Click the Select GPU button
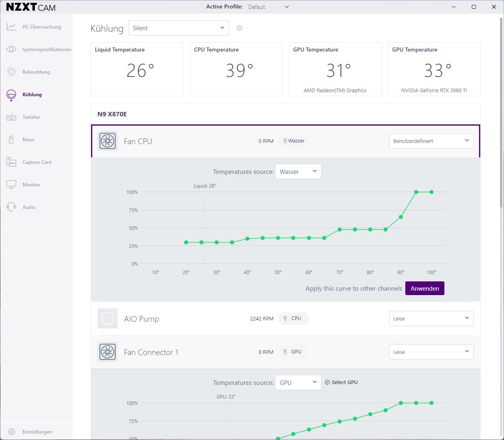Viewport: 504px width, 440px height. click(341, 382)
